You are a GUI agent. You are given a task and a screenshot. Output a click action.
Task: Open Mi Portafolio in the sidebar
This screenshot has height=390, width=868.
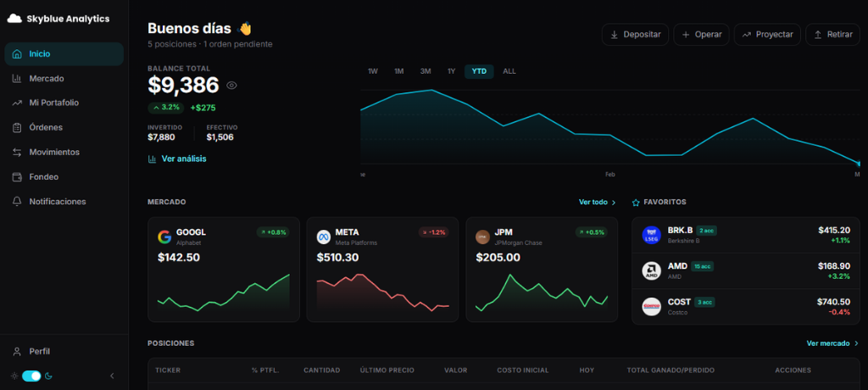64,103
